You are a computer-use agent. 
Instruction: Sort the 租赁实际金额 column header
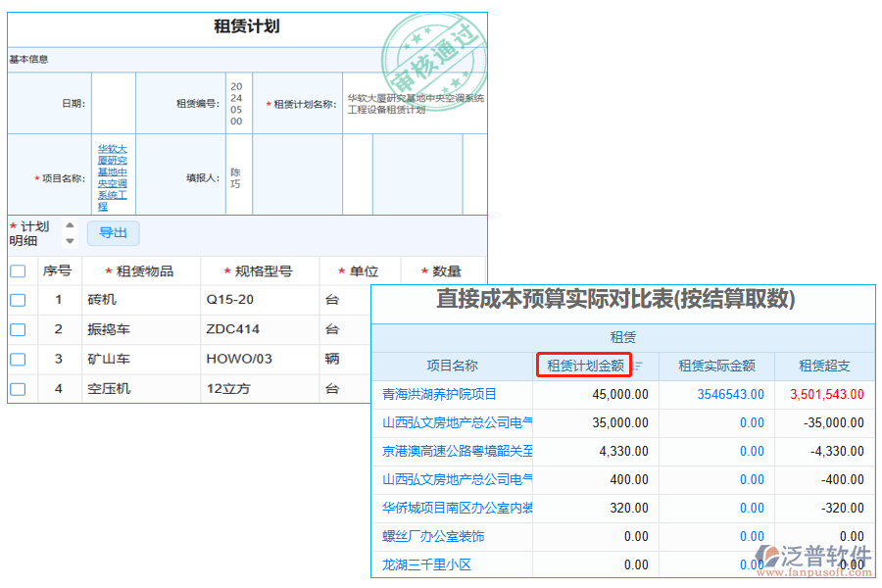(x=714, y=366)
